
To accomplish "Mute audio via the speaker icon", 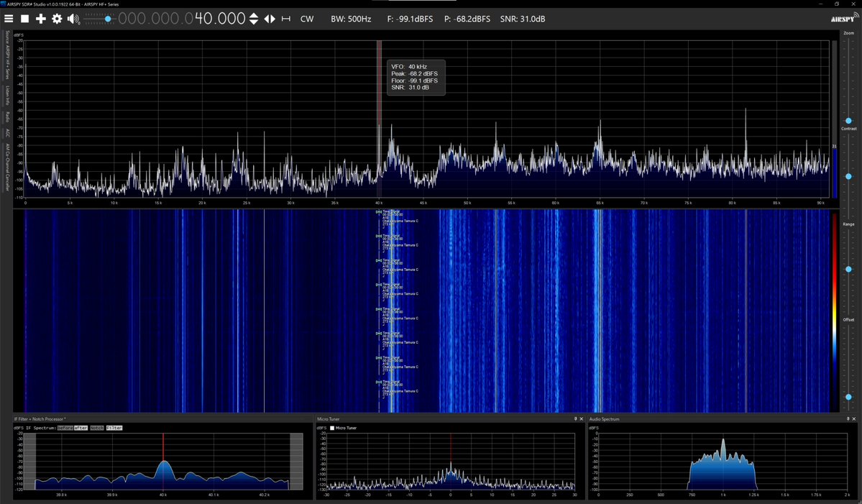I will pyautogui.click(x=73, y=19).
